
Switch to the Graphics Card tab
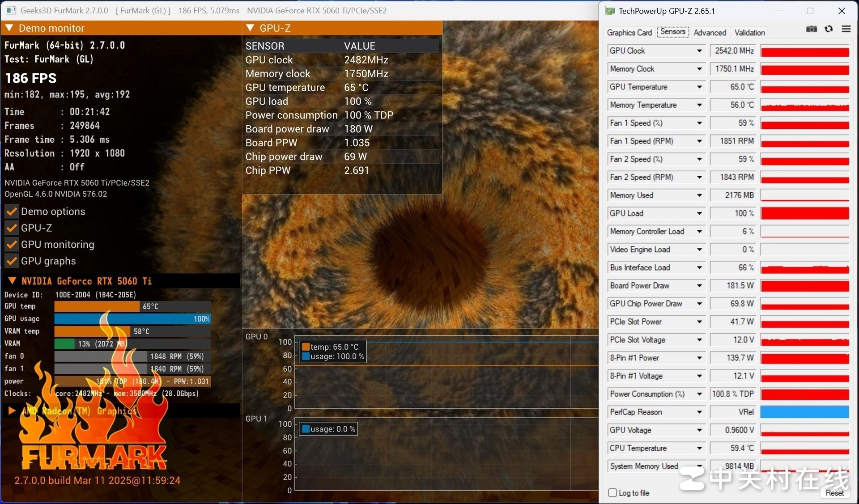tap(629, 33)
